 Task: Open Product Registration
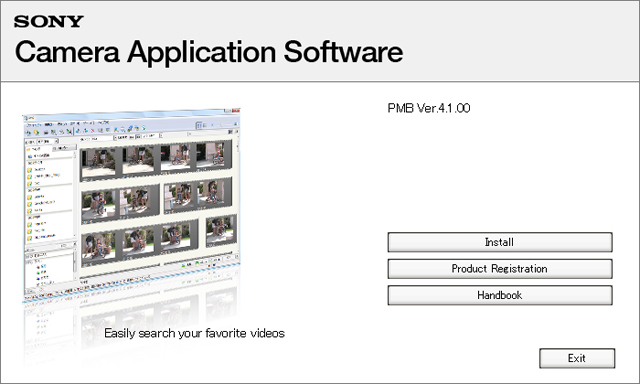pos(500,269)
